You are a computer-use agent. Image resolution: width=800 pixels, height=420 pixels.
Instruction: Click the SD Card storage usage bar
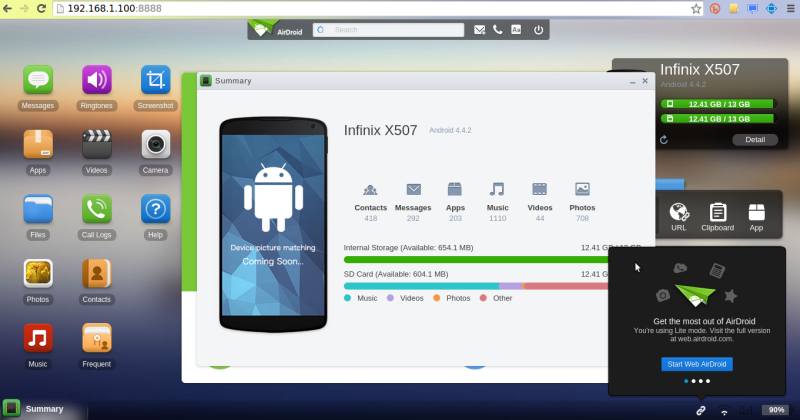(x=476, y=286)
